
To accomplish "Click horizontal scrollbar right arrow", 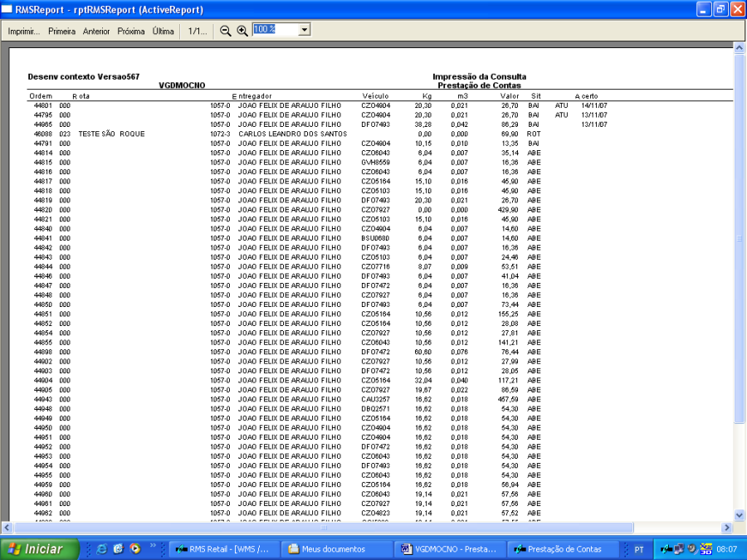I will (727, 527).
